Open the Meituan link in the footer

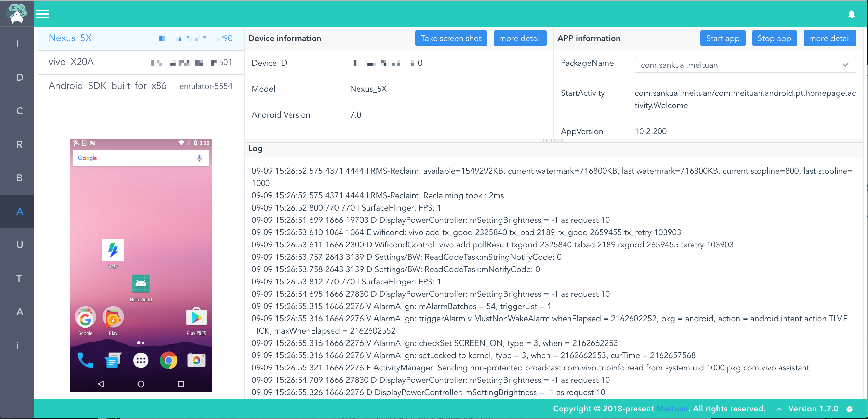pyautogui.click(x=672, y=409)
